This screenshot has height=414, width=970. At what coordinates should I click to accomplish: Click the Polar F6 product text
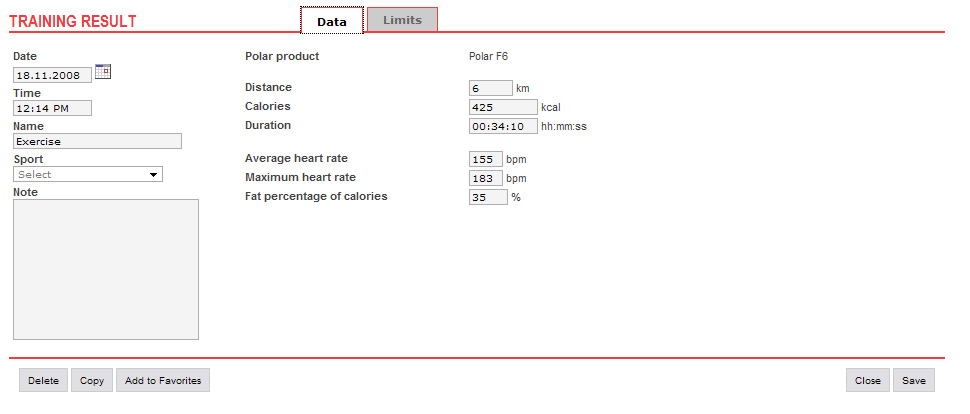489,56
